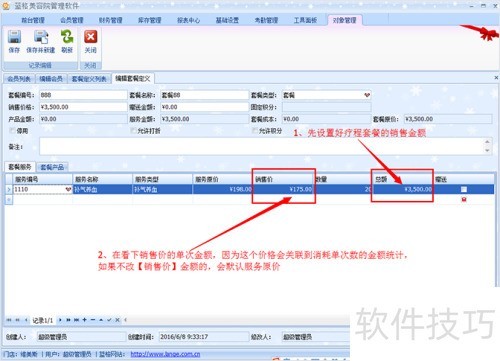Click Save and New (保存并新建) icon

(41, 37)
